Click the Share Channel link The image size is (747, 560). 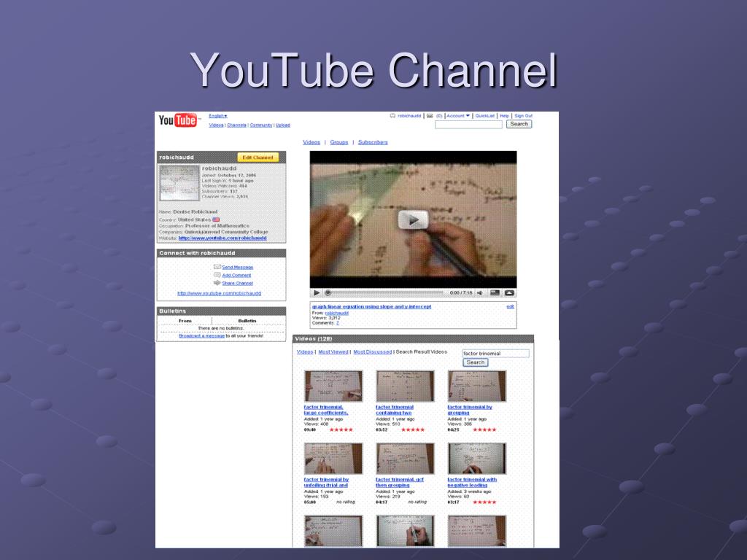[x=237, y=284]
